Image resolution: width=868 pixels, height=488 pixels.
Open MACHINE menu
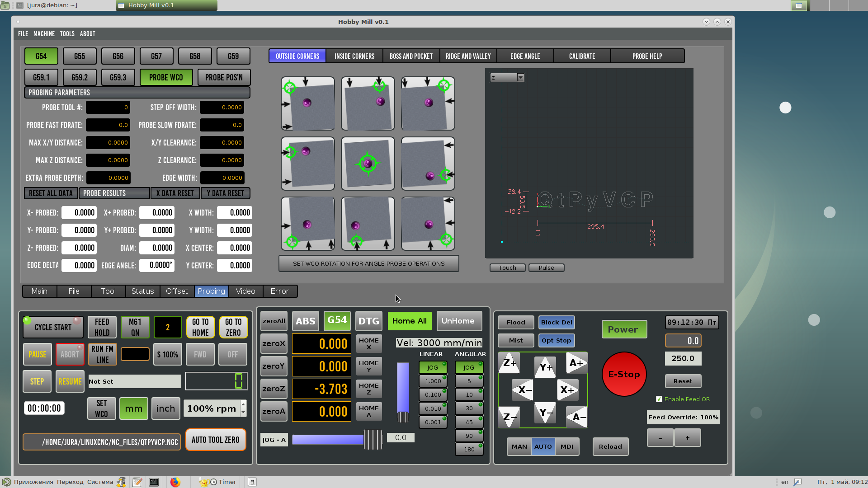tap(44, 34)
